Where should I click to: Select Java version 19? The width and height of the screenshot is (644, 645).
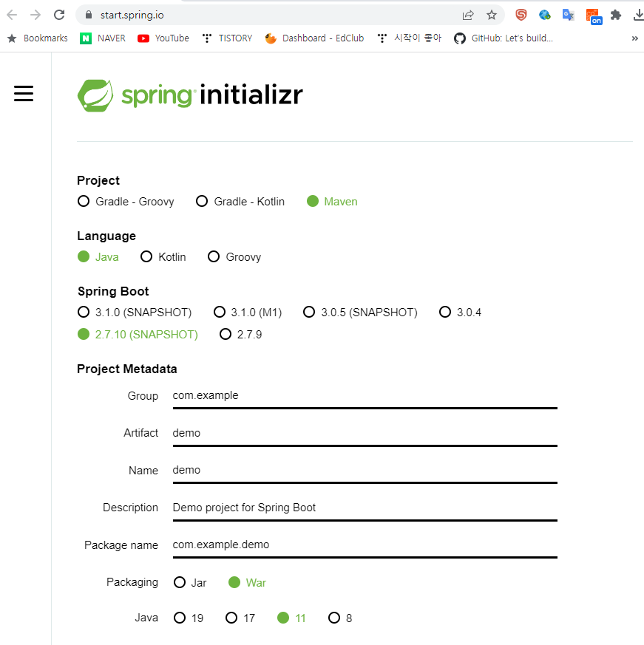pos(189,618)
